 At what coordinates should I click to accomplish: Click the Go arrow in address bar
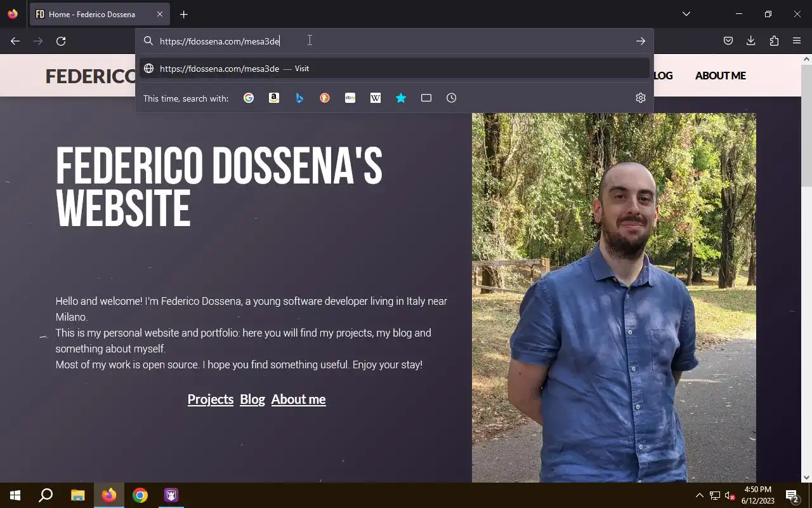click(641, 41)
